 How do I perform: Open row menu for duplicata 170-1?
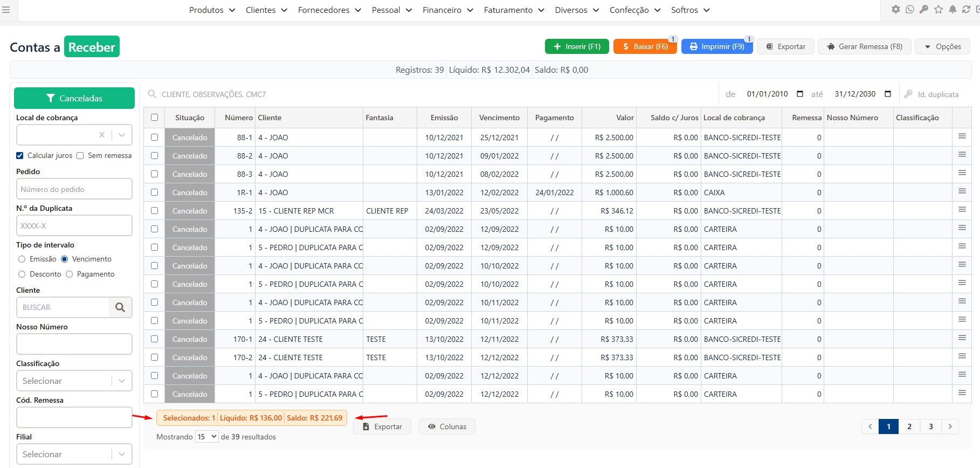[962, 338]
